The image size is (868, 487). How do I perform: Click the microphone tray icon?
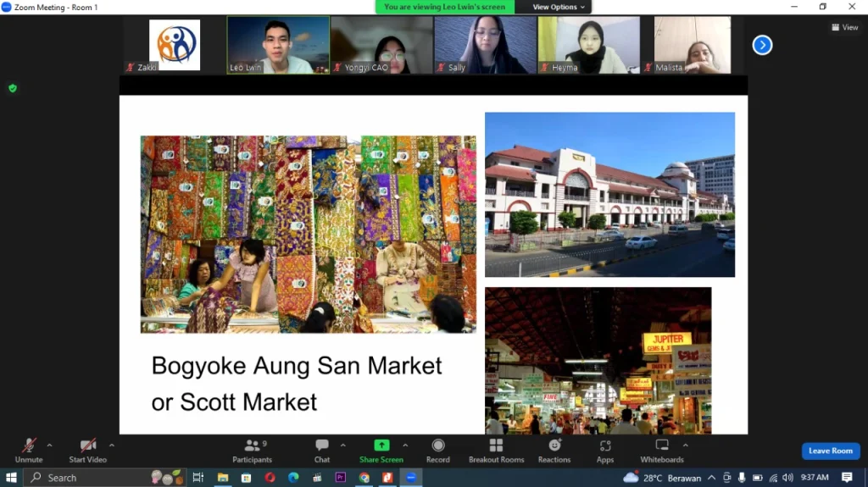pyautogui.click(x=742, y=478)
